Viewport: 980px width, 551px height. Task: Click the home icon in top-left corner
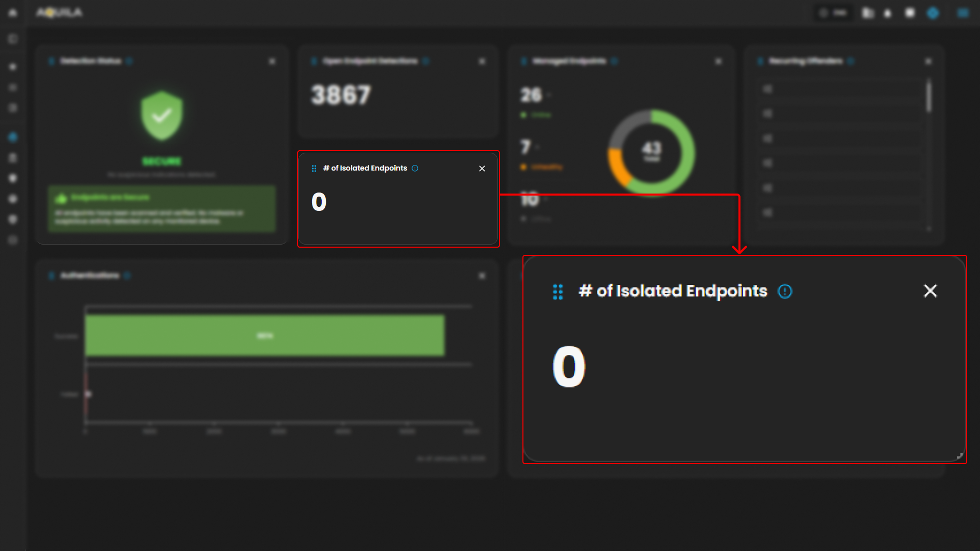(13, 13)
